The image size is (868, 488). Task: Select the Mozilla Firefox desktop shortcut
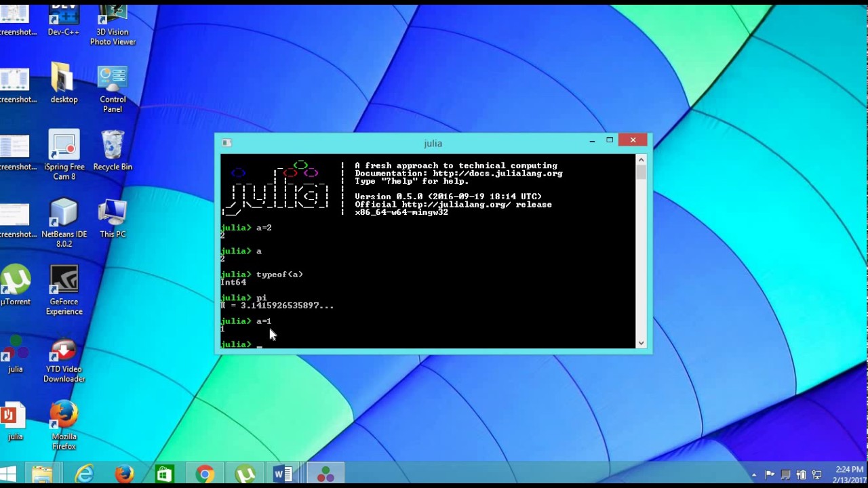64,426
